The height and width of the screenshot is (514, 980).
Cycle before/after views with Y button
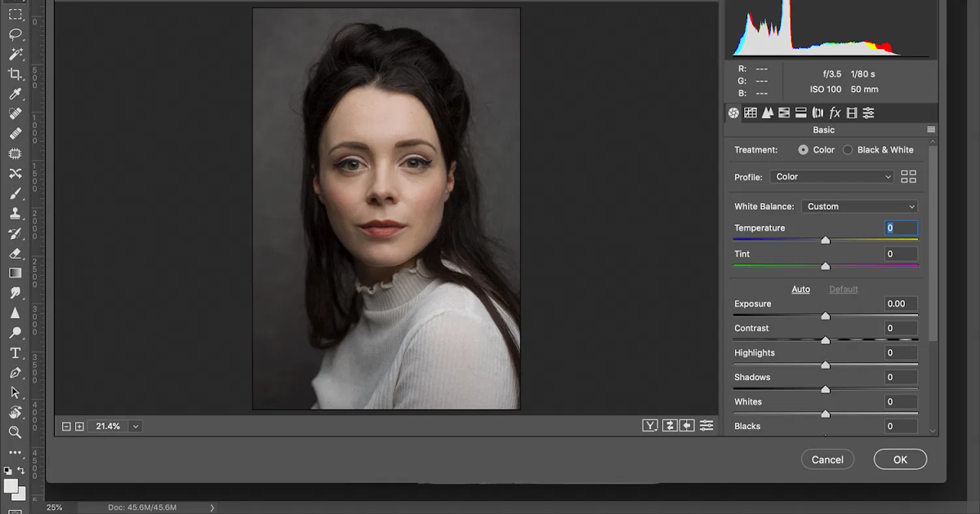[650, 425]
